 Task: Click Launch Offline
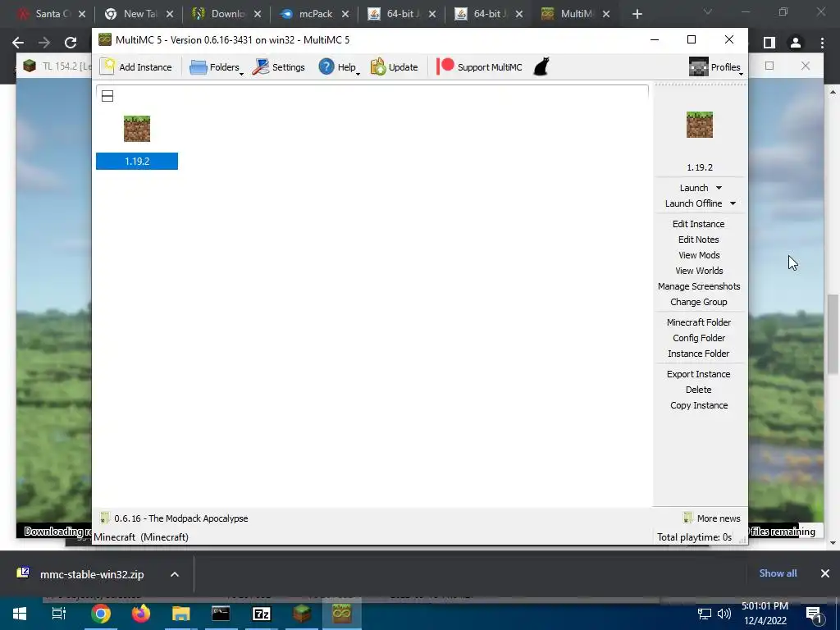[693, 203]
